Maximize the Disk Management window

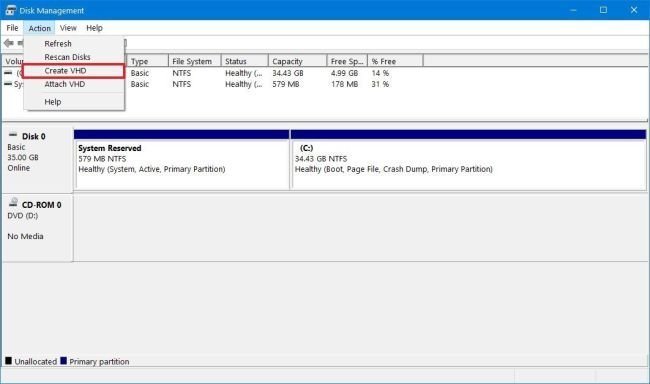(x=603, y=10)
